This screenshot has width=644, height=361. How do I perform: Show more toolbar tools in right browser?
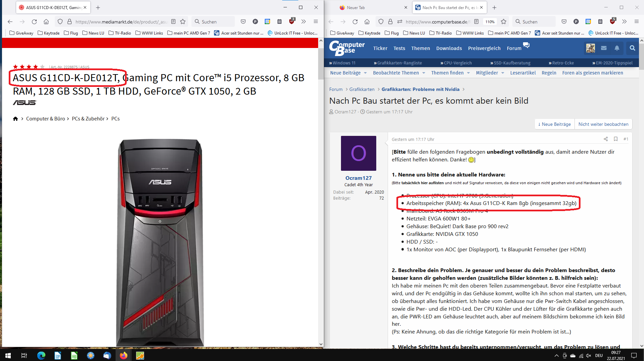click(x=625, y=22)
